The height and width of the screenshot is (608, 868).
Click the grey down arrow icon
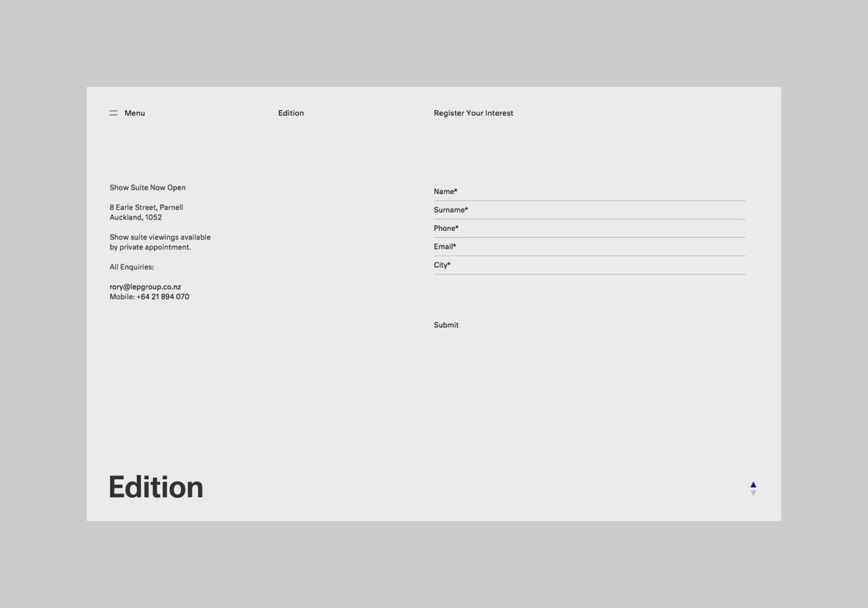pyautogui.click(x=753, y=494)
